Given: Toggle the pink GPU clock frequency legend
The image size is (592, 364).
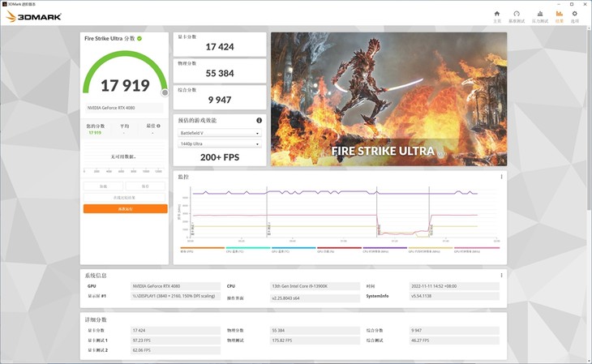Looking at the screenshot, I should (x=477, y=250).
